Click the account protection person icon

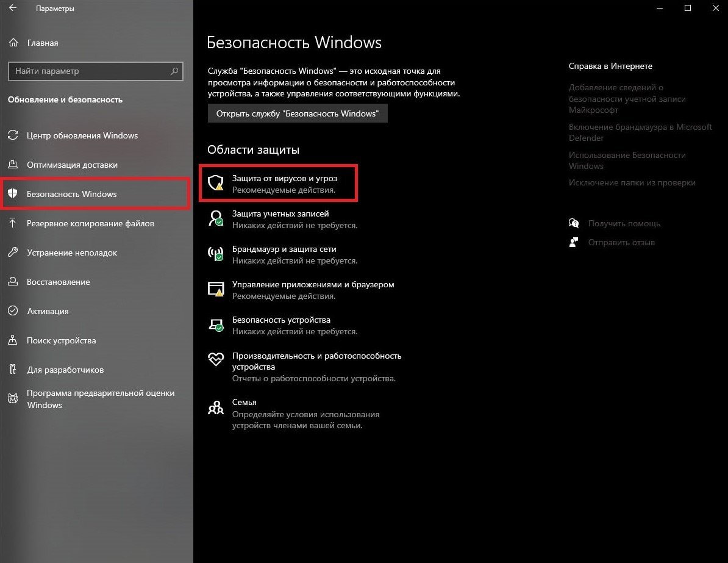(x=216, y=218)
